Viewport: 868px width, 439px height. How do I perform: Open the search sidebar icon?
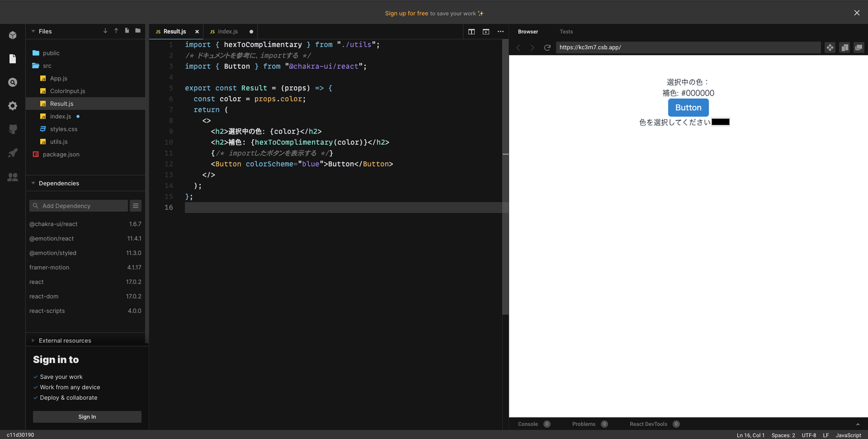point(12,82)
